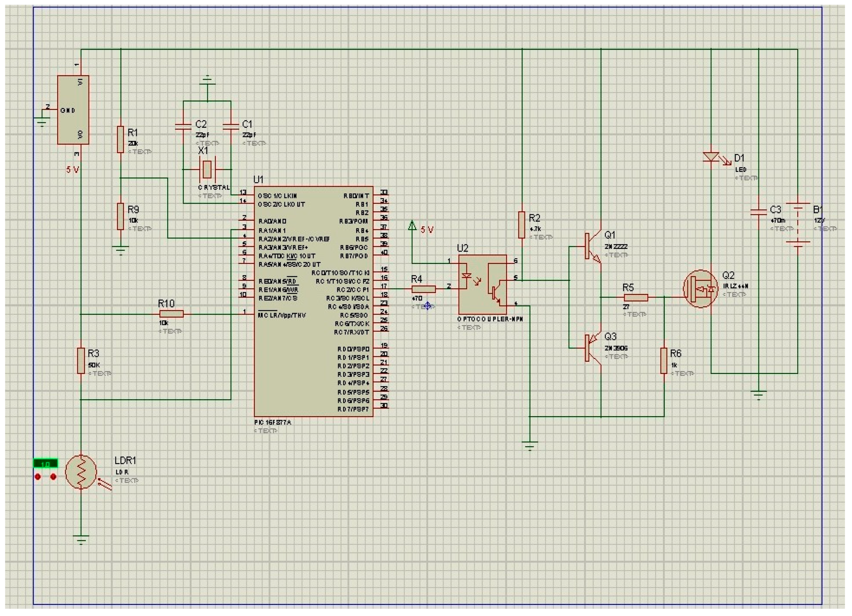Select the IRLZ44N MOSFET Q2 symbol
This screenshot has width=852, height=616.
(700, 289)
